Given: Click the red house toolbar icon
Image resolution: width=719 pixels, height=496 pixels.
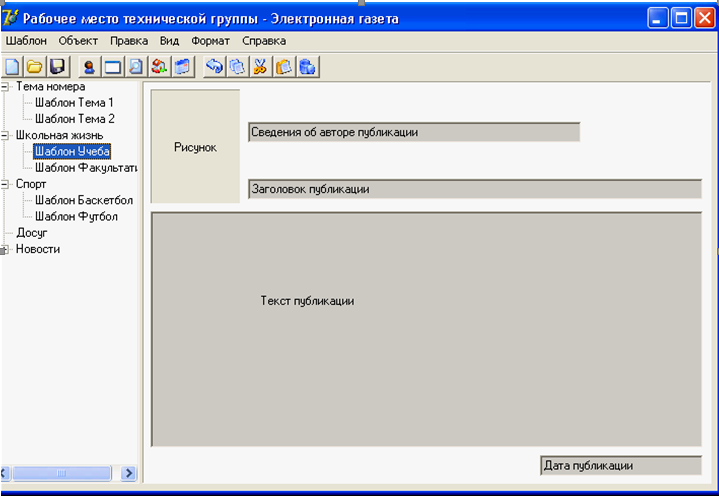Looking at the screenshot, I should click(x=159, y=67).
